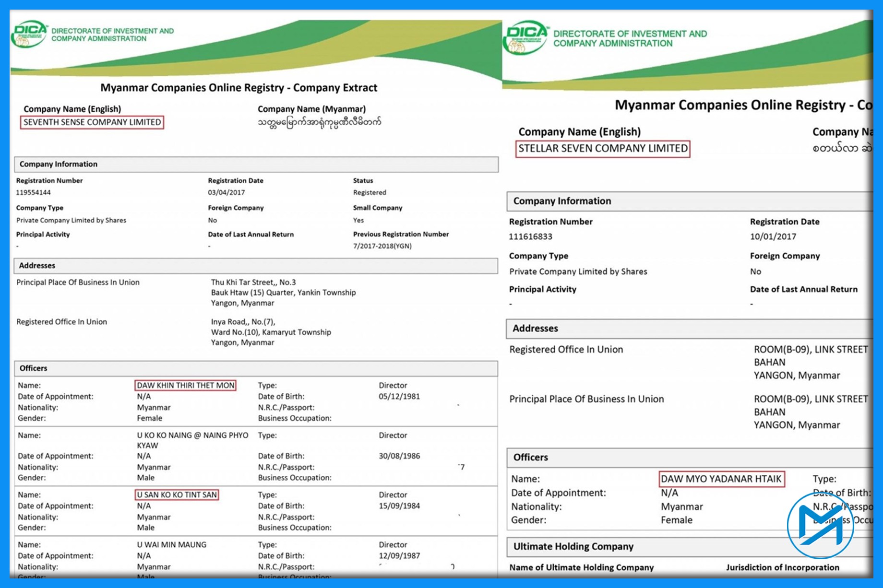This screenshot has width=883, height=588.
Task: Select the highlighted U SAN KO KO TINT SAN name
Action: [177, 494]
